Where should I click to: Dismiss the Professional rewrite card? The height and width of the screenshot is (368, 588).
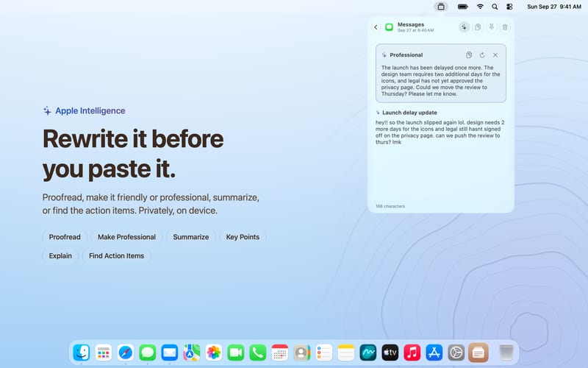pos(495,54)
